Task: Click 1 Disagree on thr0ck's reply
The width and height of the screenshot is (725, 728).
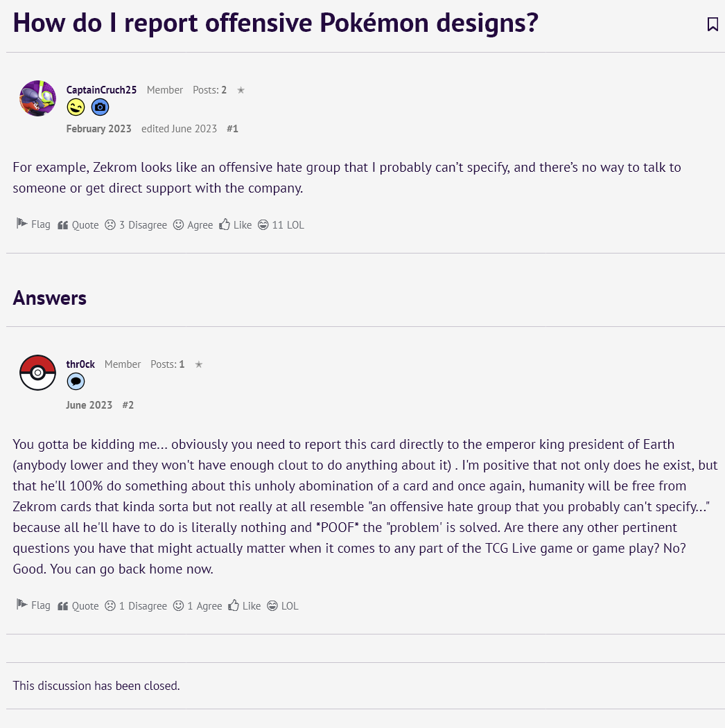Action: tap(136, 606)
